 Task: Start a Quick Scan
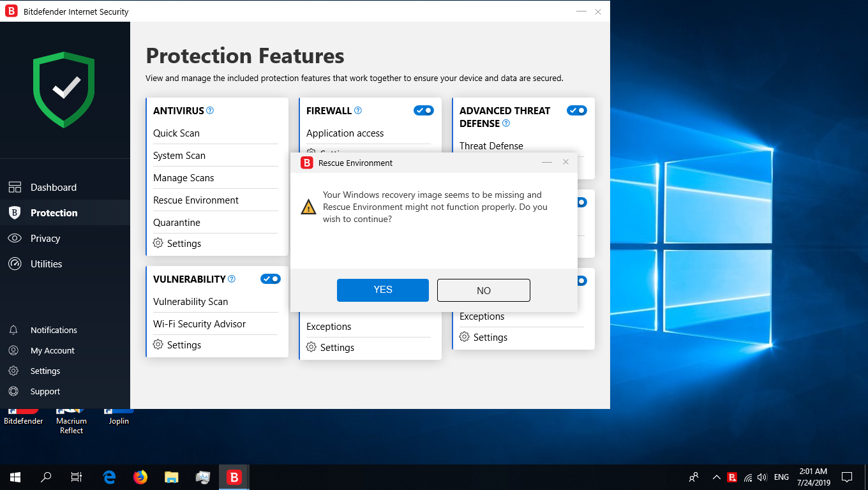pyautogui.click(x=176, y=133)
